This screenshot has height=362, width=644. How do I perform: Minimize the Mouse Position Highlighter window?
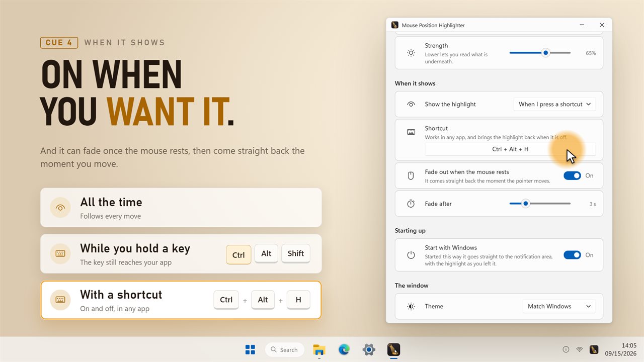pyautogui.click(x=582, y=25)
